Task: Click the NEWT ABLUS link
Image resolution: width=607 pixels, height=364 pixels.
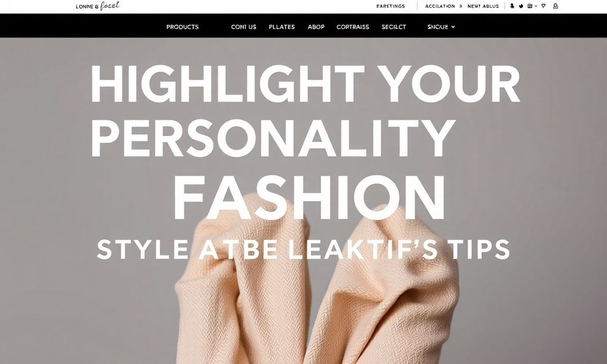Action: (483, 6)
